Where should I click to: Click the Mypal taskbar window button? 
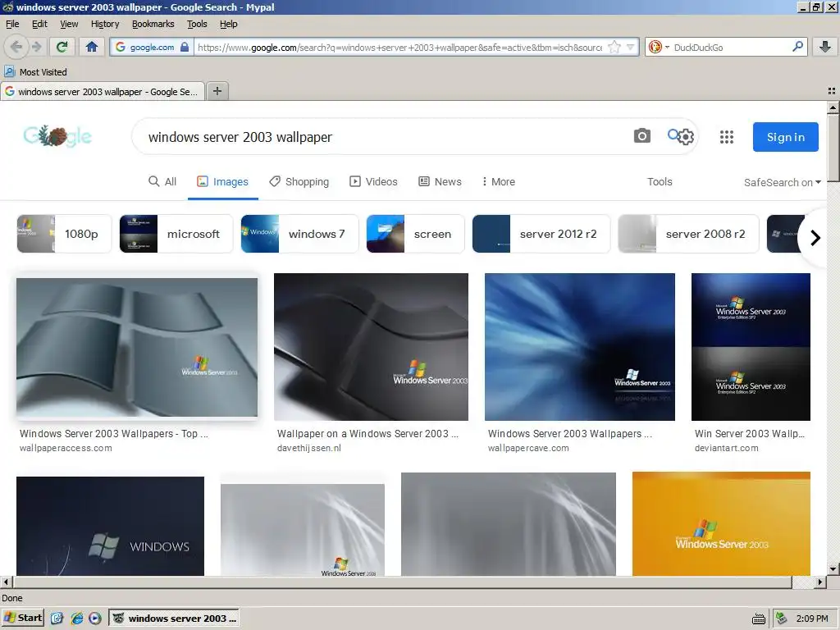pos(174,619)
